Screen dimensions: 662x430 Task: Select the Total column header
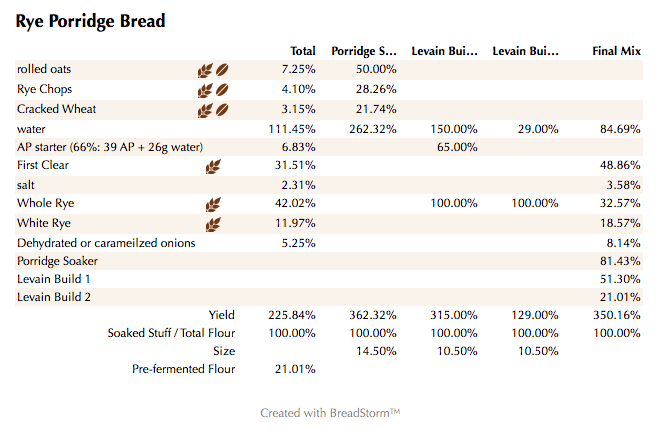point(303,51)
